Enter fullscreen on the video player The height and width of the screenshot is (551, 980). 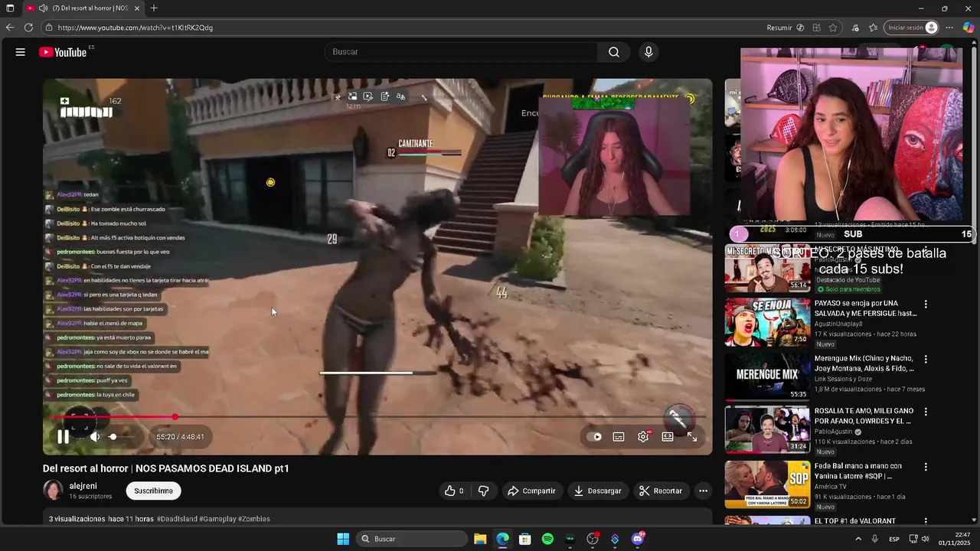[x=692, y=437]
